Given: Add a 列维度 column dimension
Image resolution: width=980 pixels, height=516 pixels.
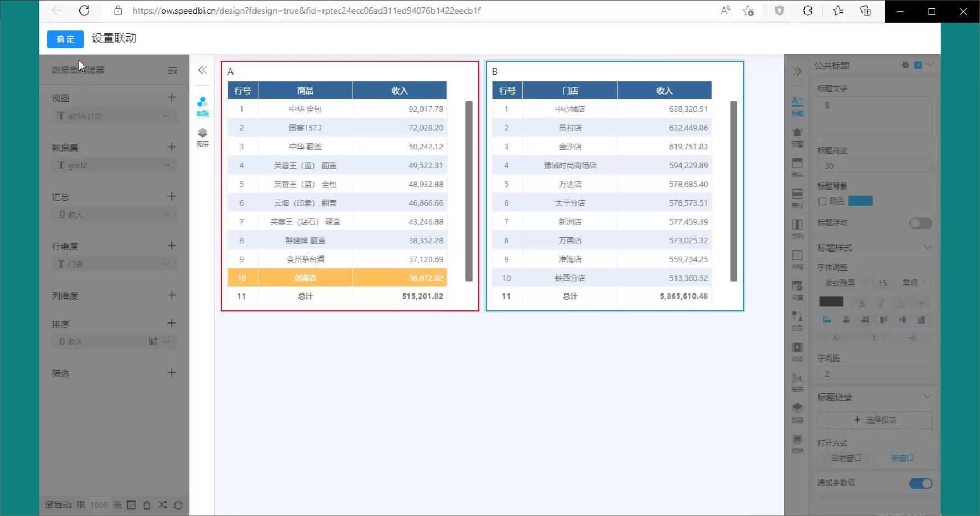Looking at the screenshot, I should 172,295.
